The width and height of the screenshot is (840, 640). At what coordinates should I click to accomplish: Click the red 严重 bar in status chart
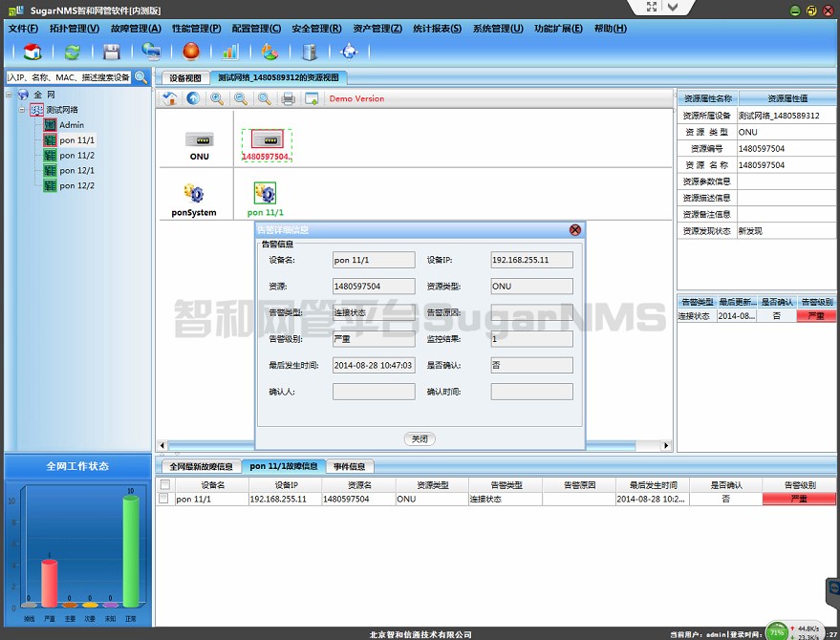coord(50,584)
